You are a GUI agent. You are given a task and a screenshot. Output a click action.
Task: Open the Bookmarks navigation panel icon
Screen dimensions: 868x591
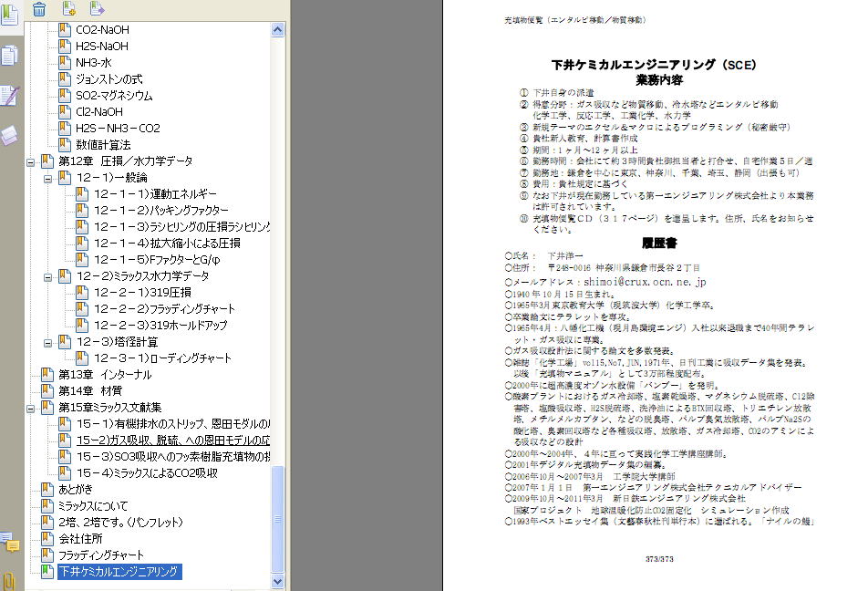pyautogui.click(x=9, y=14)
